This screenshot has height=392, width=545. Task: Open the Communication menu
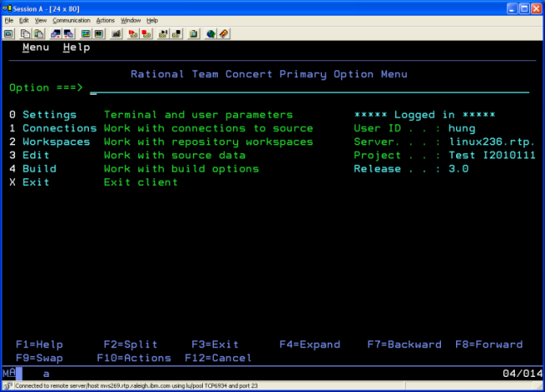tap(71, 20)
